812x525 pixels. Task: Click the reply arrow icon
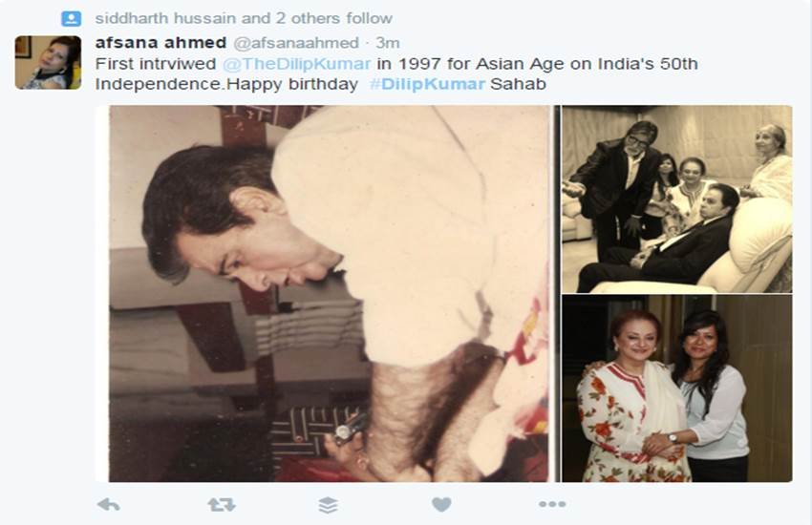click(108, 504)
